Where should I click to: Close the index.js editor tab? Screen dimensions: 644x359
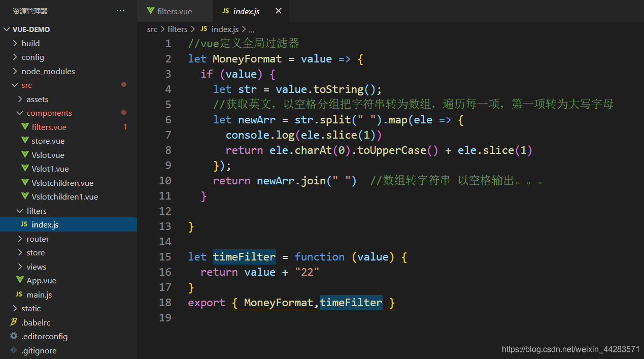coord(278,11)
